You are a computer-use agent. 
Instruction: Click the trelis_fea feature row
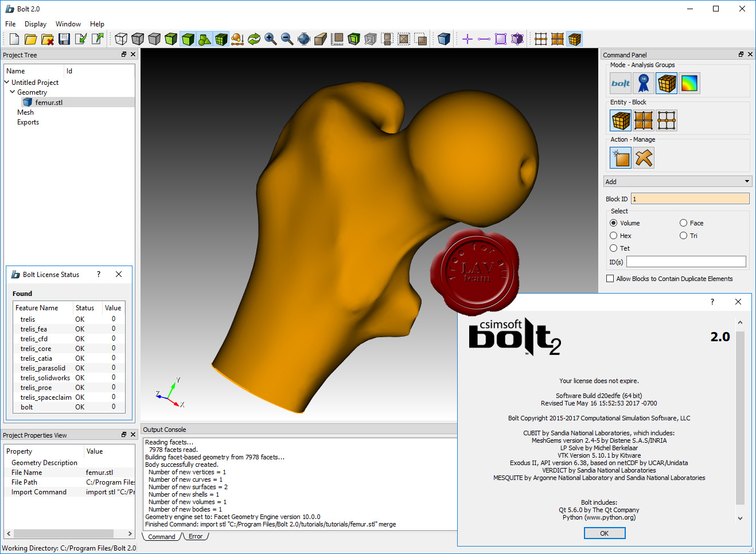point(69,329)
